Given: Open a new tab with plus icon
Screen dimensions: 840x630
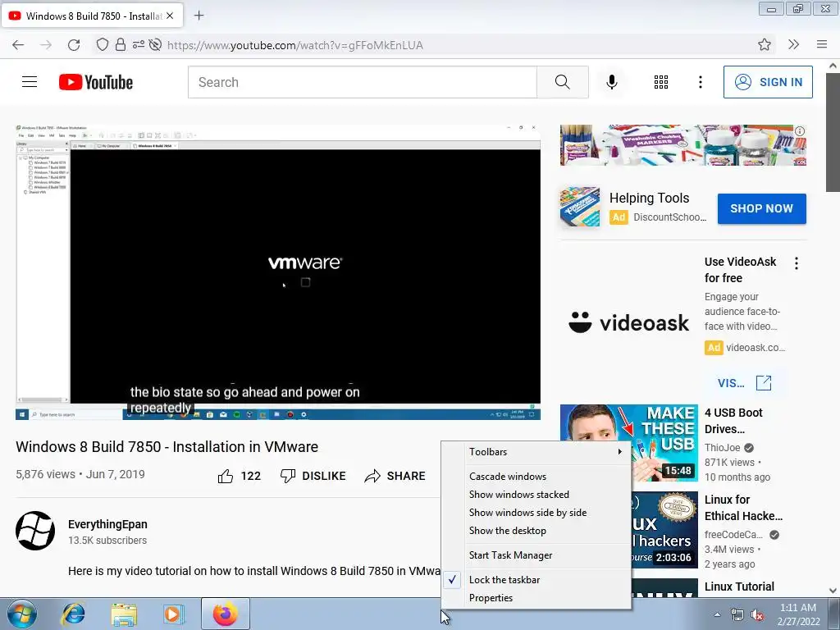Looking at the screenshot, I should click(x=199, y=16).
